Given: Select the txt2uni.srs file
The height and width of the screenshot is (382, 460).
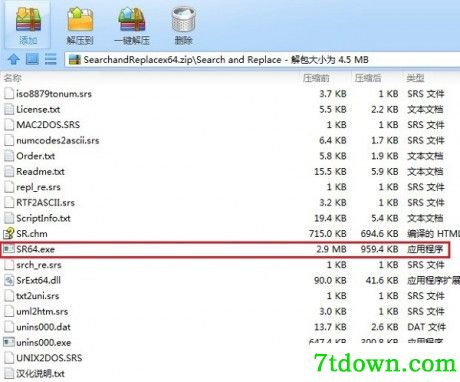Looking at the screenshot, I should point(38,296).
